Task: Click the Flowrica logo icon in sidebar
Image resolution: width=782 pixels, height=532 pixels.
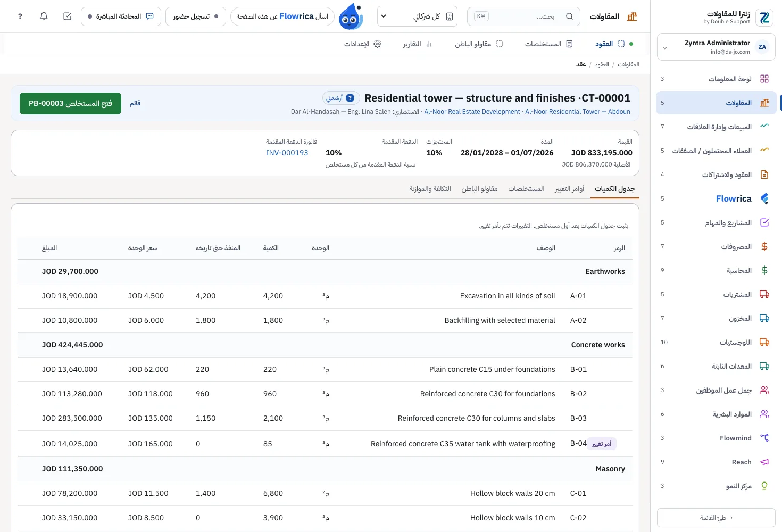Action: click(x=764, y=198)
